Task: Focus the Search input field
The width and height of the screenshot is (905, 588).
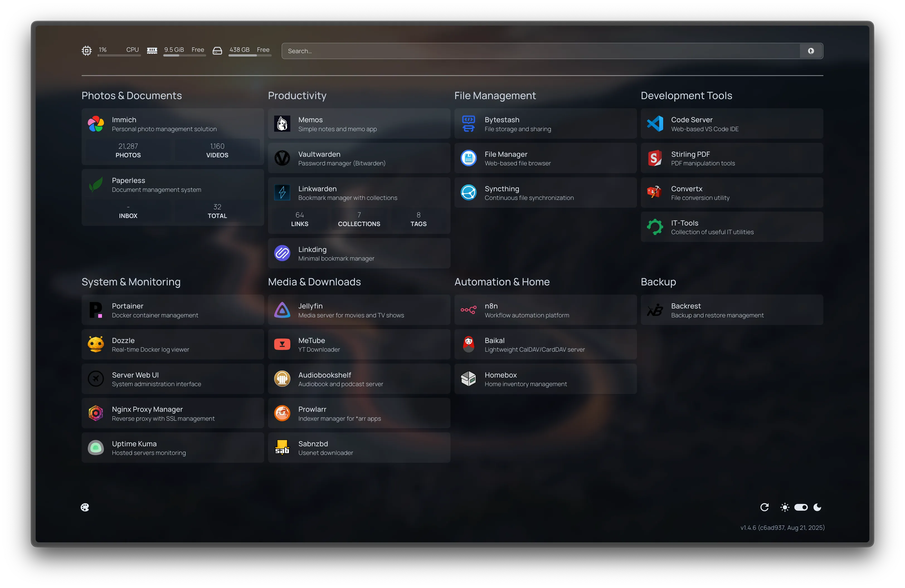Action: 541,51
